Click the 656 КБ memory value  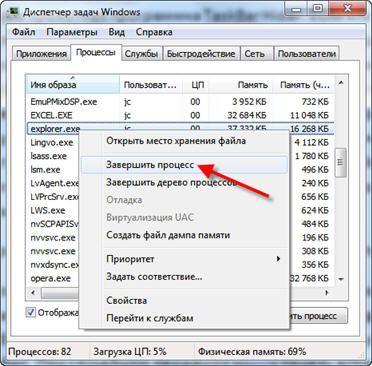pos(315,197)
